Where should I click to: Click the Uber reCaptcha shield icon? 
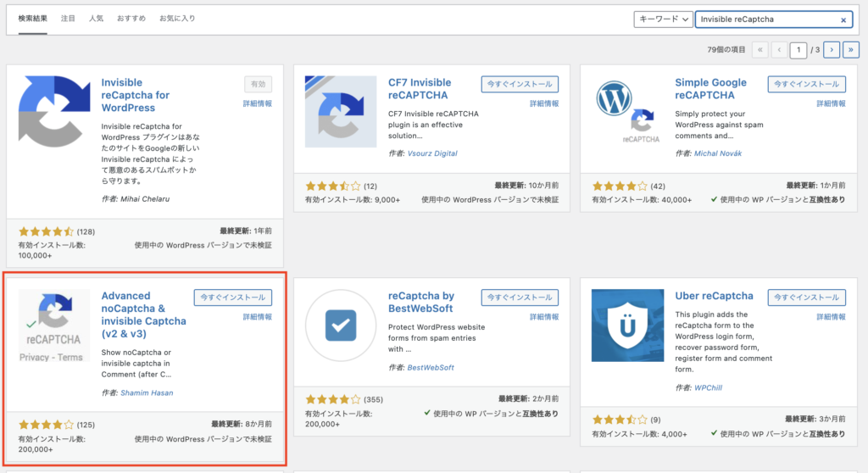628,326
